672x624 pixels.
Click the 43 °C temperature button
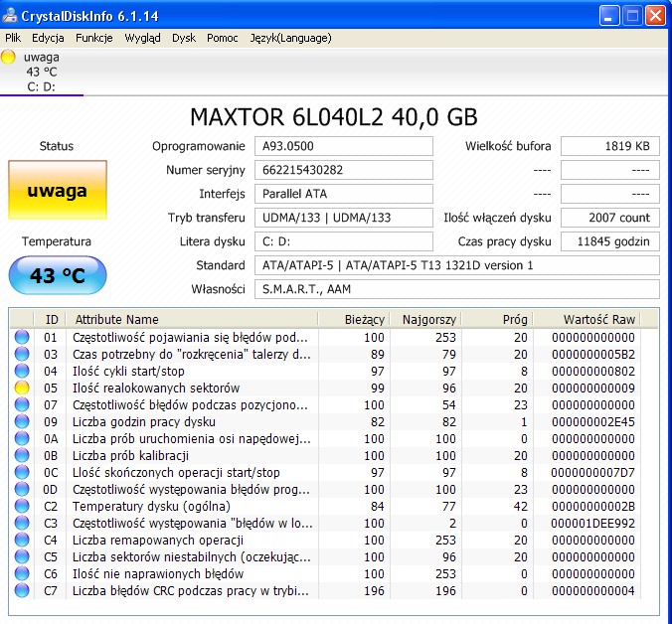coord(58,275)
